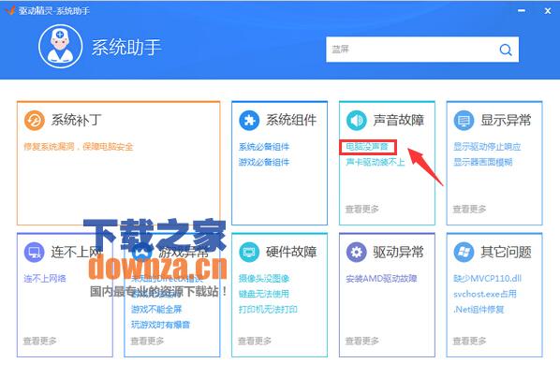The width and height of the screenshot is (560, 392).
Task: Click 查看更多 in 驱动异常 card
Action: click(x=362, y=341)
